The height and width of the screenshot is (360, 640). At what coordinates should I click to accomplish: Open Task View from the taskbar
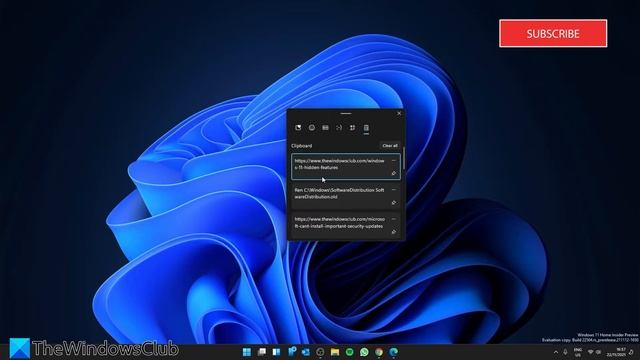(x=262, y=352)
